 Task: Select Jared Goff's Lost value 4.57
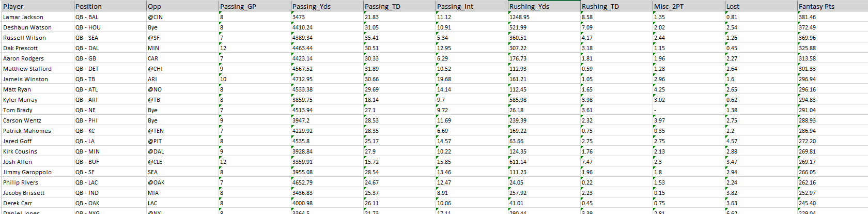(761, 141)
